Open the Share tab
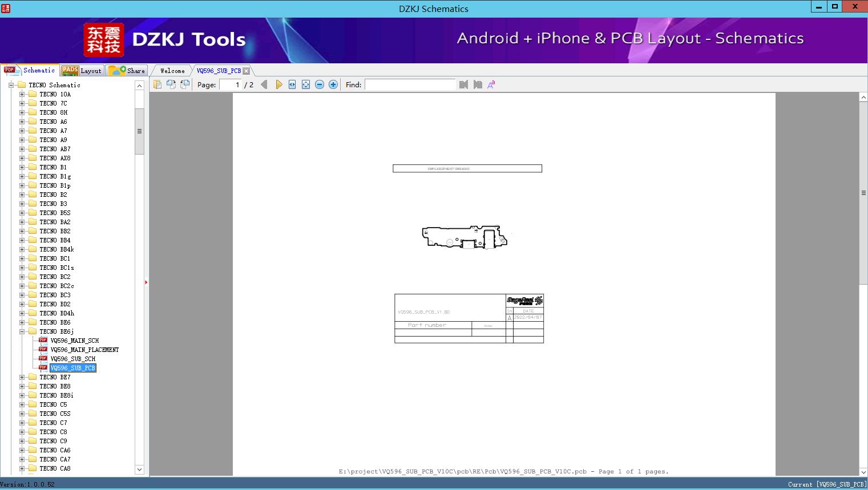This screenshot has width=868, height=490. [127, 71]
